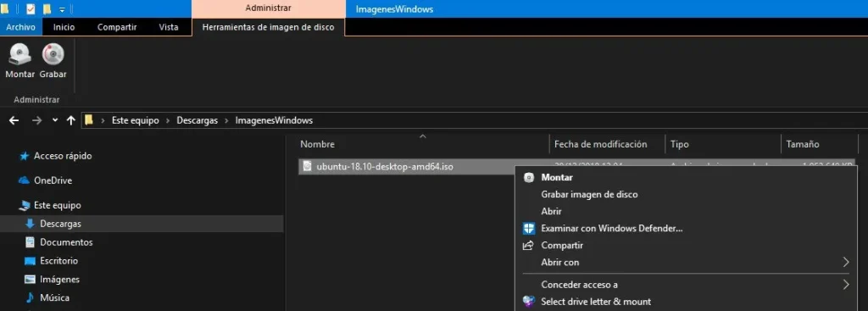The image size is (868, 311).
Task: Switch to the Inicio ribbon tab
Action: click(64, 26)
